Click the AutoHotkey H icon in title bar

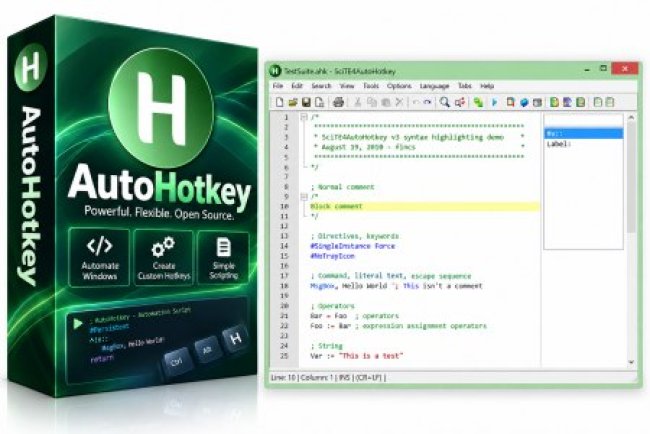click(275, 71)
